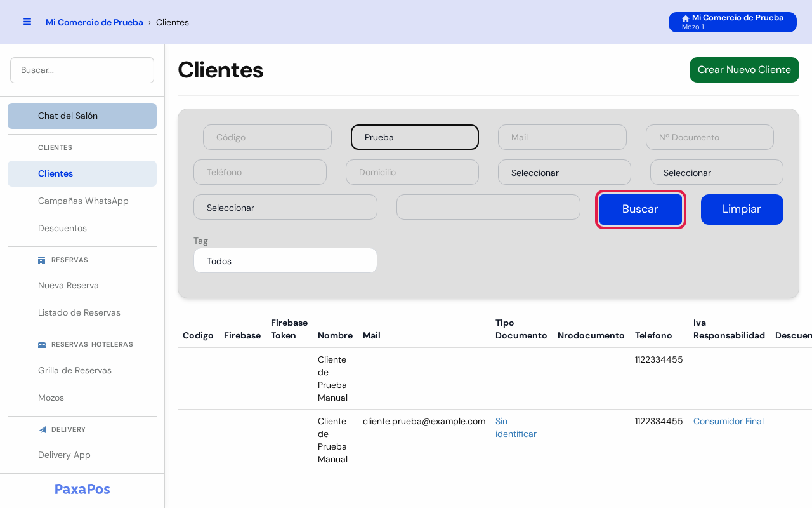The height and width of the screenshot is (508, 812).
Task: Click the Firebase Token column header
Action: 289,329
